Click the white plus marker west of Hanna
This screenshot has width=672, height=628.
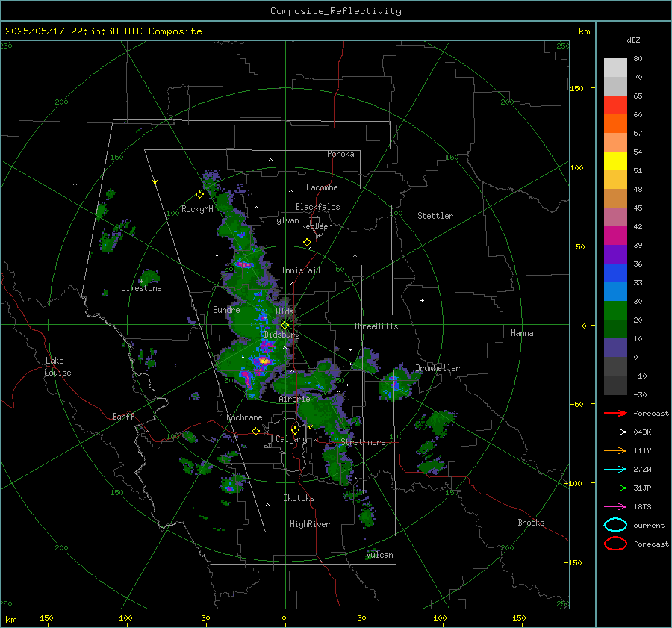(x=422, y=300)
